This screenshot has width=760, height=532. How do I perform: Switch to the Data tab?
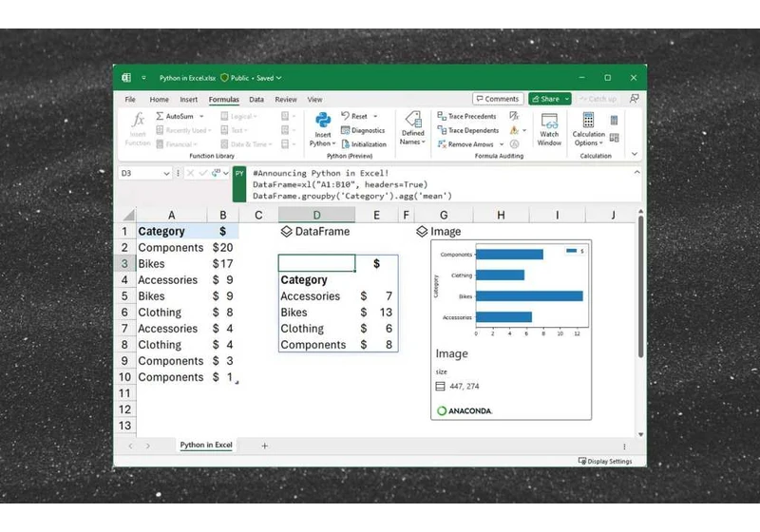pos(256,100)
